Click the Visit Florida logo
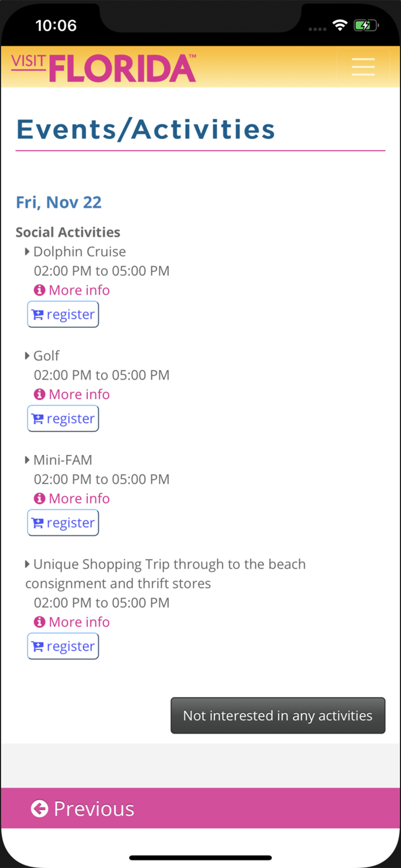401x868 pixels. 104,68
